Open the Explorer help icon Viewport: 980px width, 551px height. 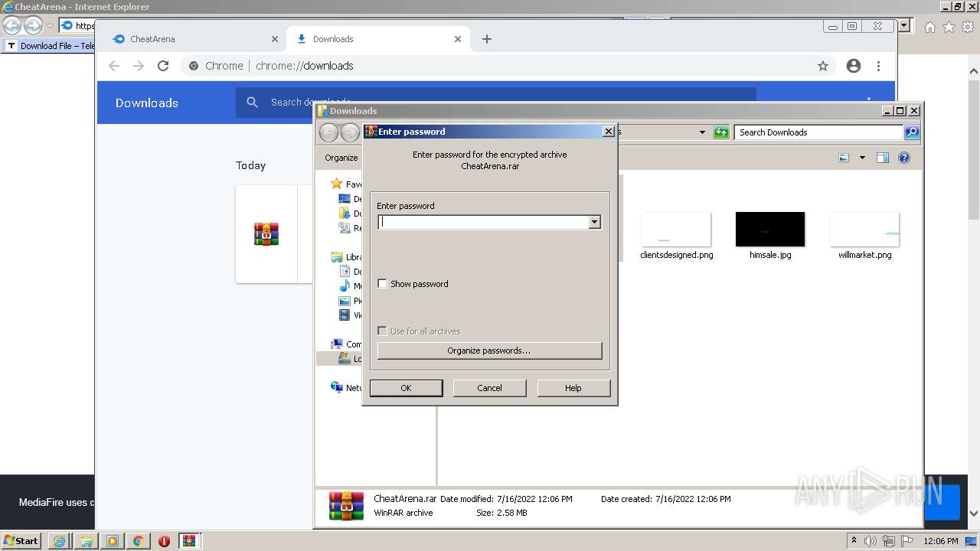(904, 158)
